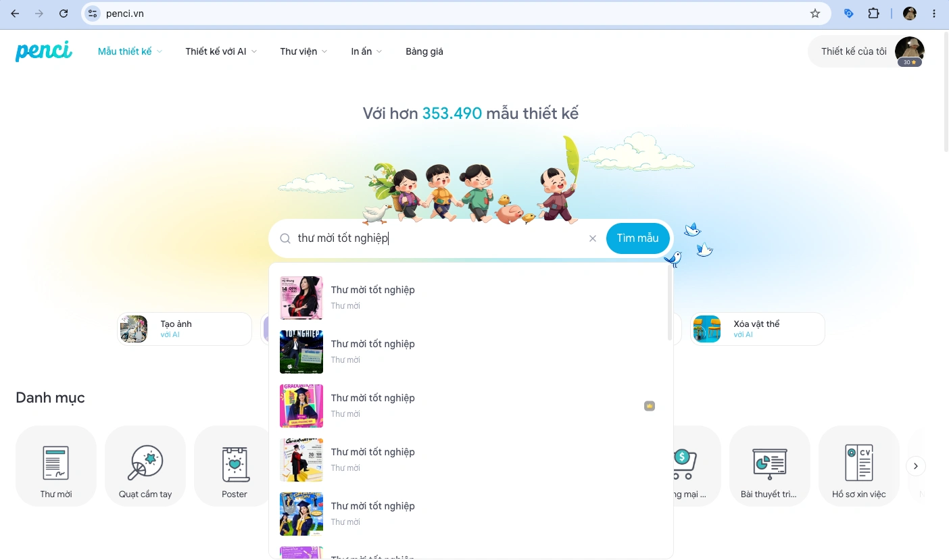Viewport: 949px width, 560px height.
Task: Open Thiết kế của tôi
Action: coord(853,51)
